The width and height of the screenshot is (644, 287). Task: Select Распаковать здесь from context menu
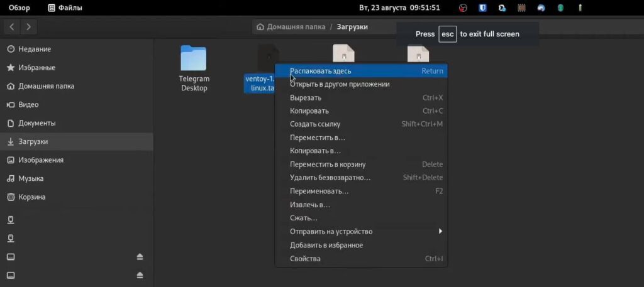pyautogui.click(x=321, y=71)
